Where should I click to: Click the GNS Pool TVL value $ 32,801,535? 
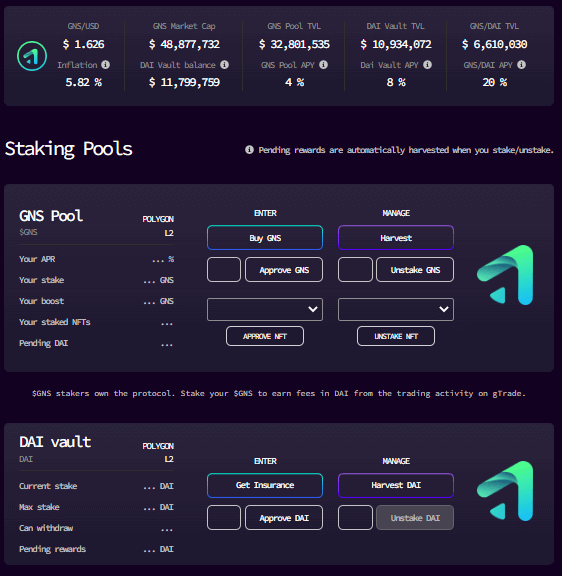tap(294, 44)
